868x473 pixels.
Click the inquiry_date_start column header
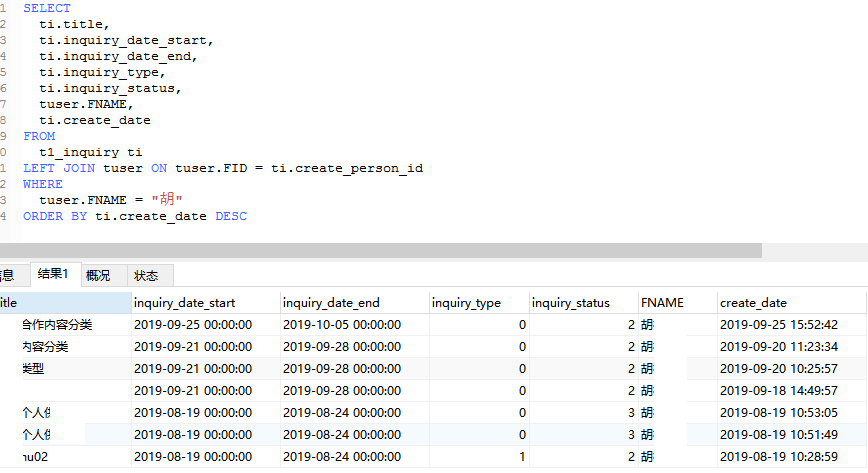tap(206, 303)
